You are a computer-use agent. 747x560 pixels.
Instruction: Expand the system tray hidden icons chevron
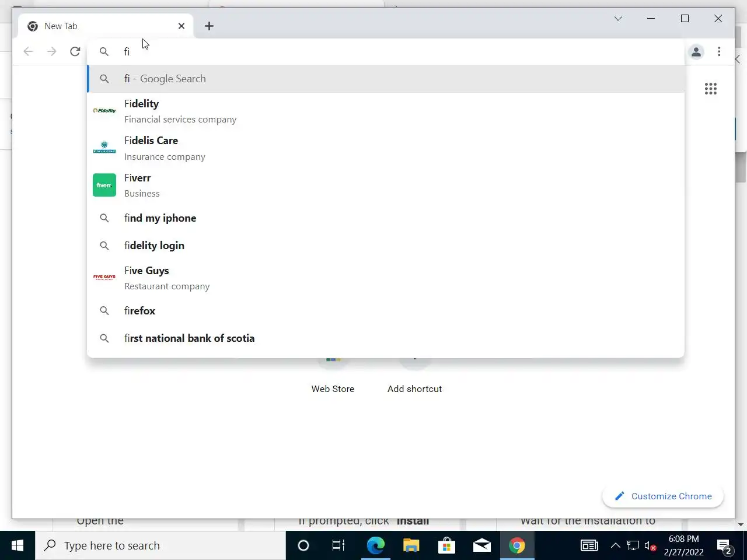coord(615,545)
